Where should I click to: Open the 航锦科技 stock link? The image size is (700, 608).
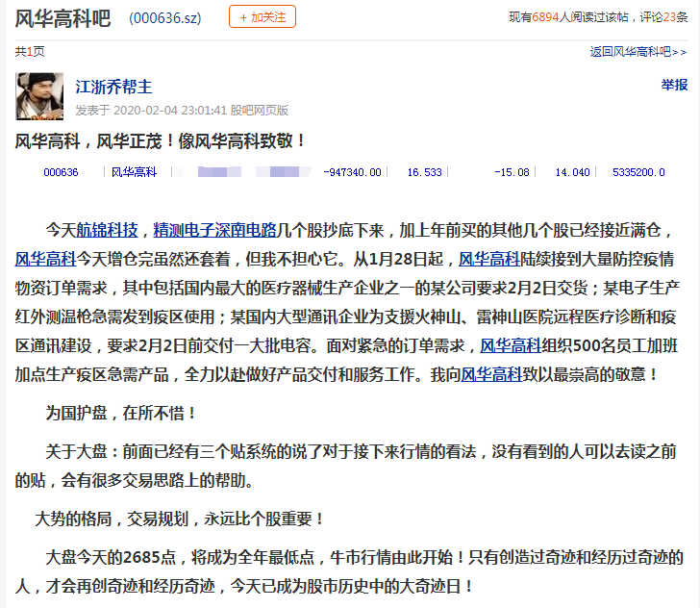(107, 231)
